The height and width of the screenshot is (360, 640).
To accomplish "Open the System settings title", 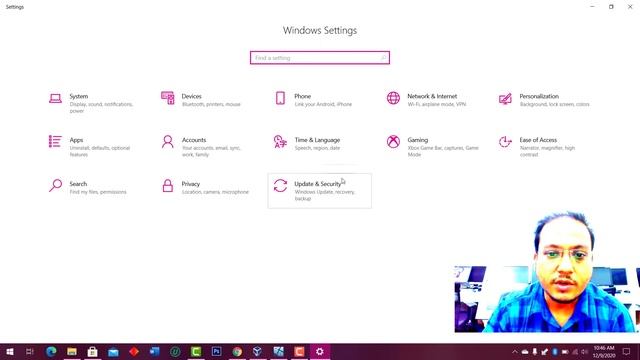I will click(79, 96).
